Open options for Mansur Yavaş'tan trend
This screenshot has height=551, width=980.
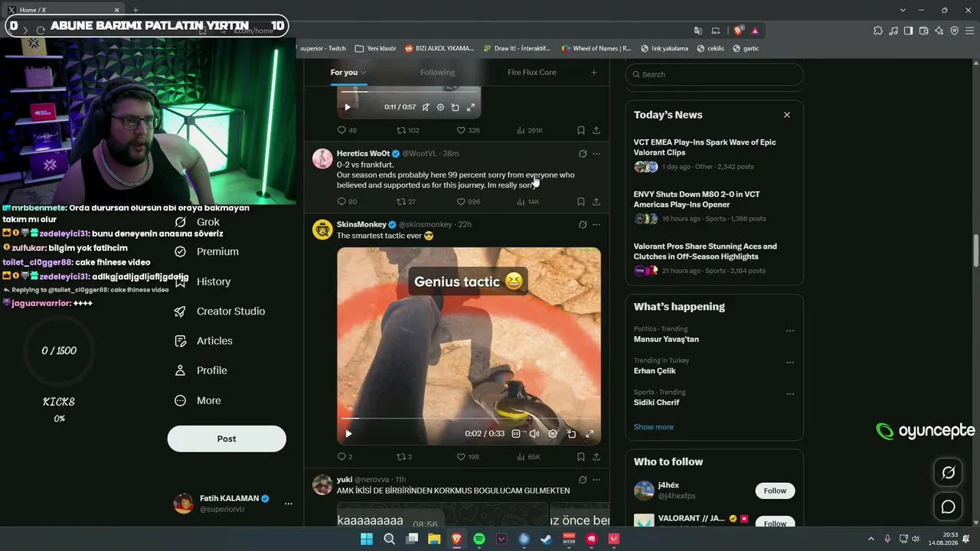[790, 331]
